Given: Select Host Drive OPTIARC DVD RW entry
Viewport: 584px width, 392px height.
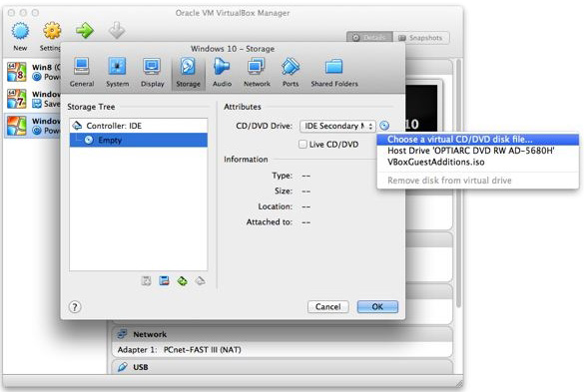Looking at the screenshot, I should coord(478,151).
